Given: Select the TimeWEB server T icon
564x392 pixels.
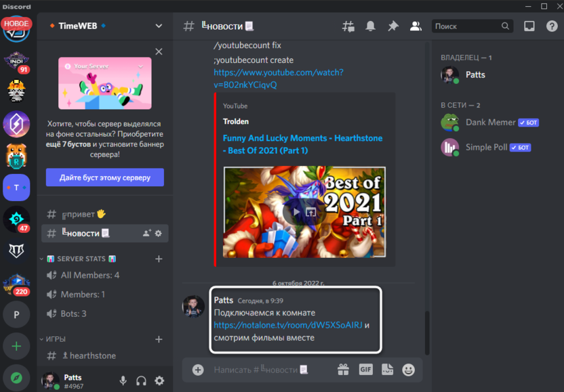Looking at the screenshot, I should [16, 188].
